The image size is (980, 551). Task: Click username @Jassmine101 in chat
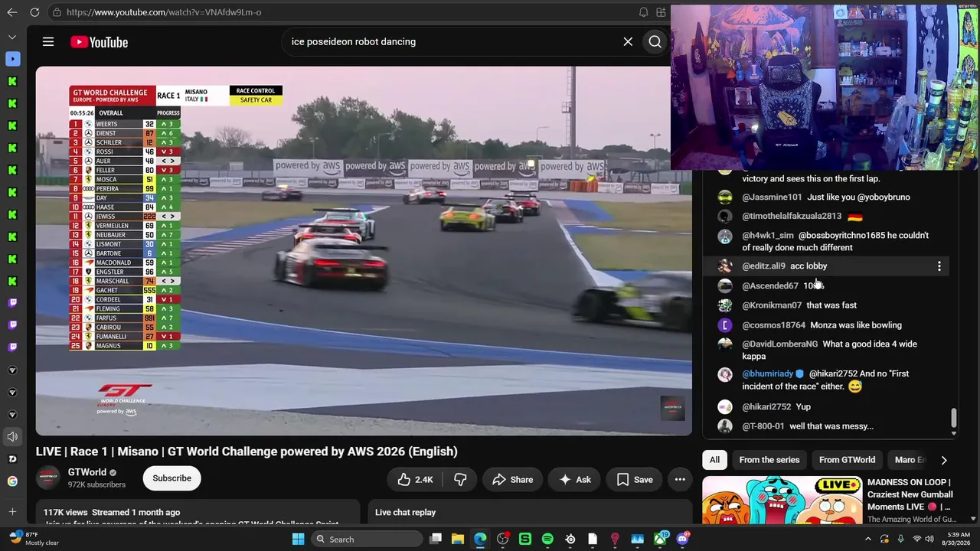(x=772, y=197)
